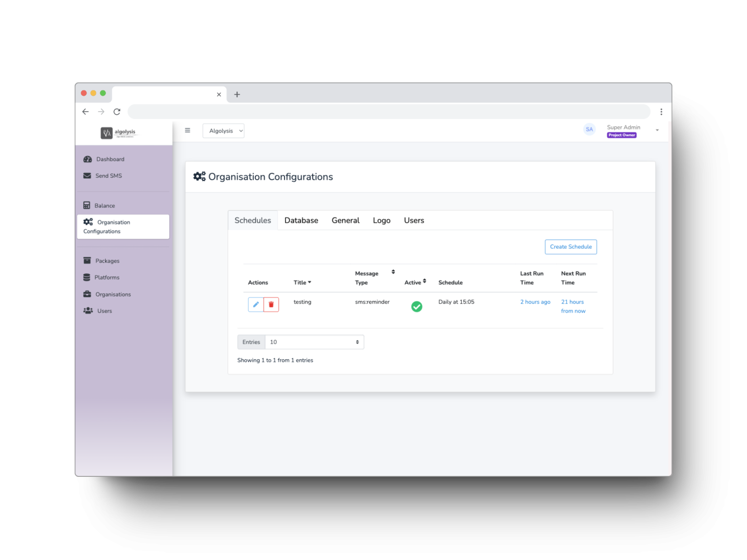Expand the Entries per page dropdown
747x560 pixels.
pos(315,342)
